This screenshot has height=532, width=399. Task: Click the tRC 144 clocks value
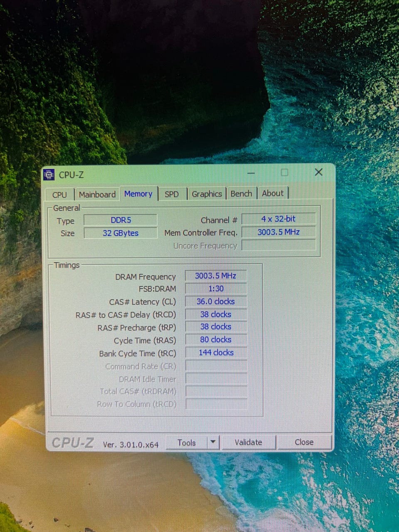[216, 352]
